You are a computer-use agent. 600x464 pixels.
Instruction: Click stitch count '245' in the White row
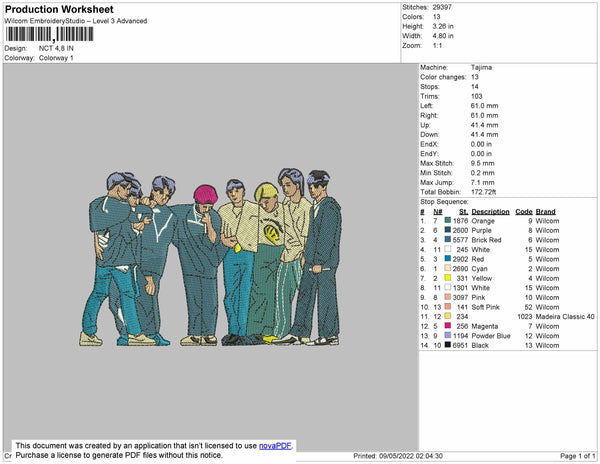point(462,249)
